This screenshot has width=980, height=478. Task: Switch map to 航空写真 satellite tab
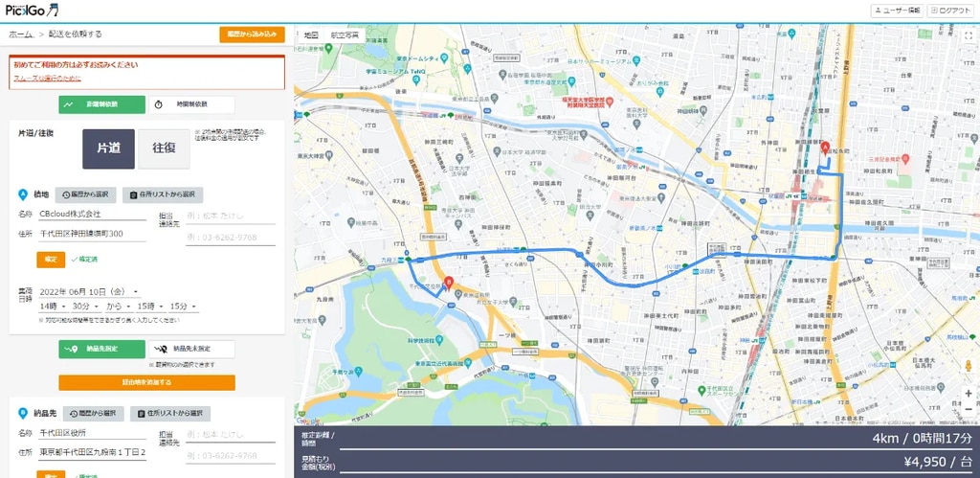pyautogui.click(x=345, y=35)
